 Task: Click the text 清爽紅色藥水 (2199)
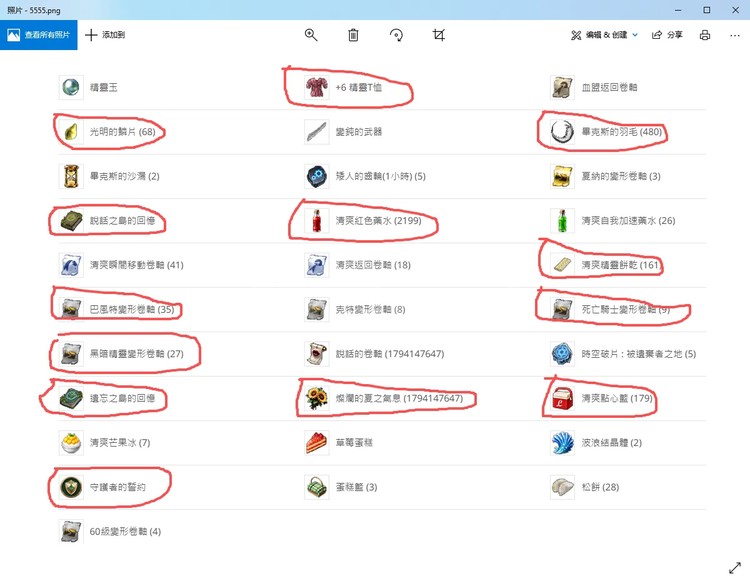pyautogui.click(x=378, y=221)
